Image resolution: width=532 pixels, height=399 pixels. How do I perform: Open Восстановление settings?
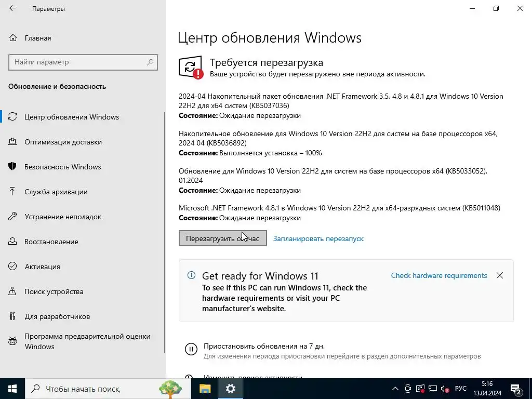(x=51, y=242)
